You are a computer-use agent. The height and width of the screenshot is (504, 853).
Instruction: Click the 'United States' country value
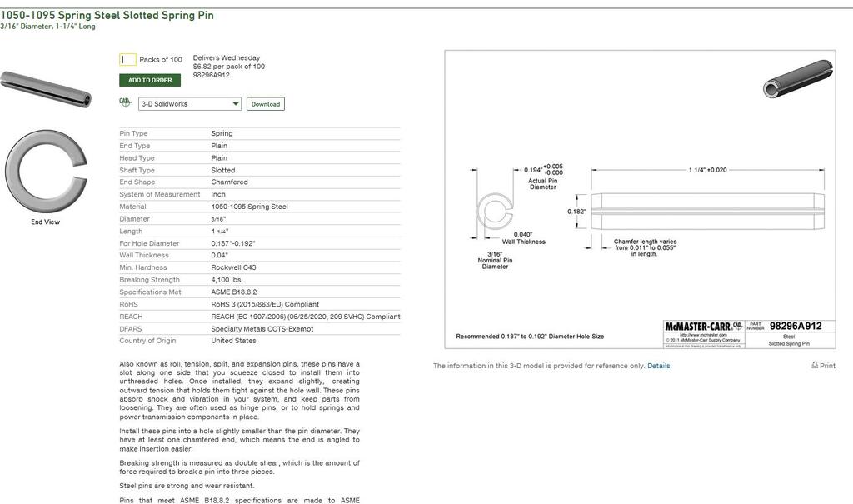pos(233,341)
